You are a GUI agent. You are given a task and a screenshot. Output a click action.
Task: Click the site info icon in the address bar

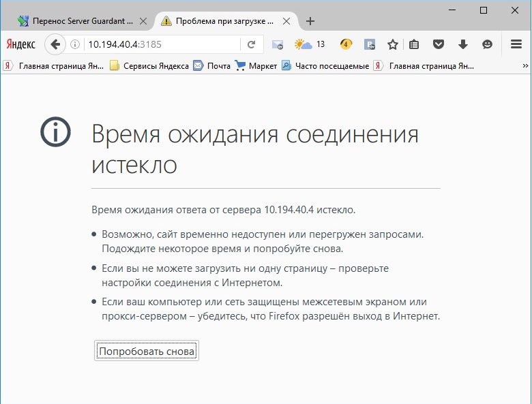pos(75,45)
